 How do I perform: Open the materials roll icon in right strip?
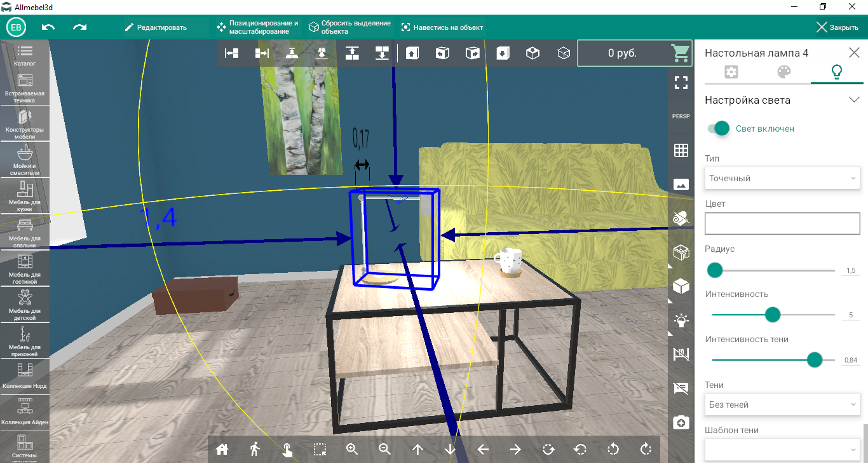(681, 218)
